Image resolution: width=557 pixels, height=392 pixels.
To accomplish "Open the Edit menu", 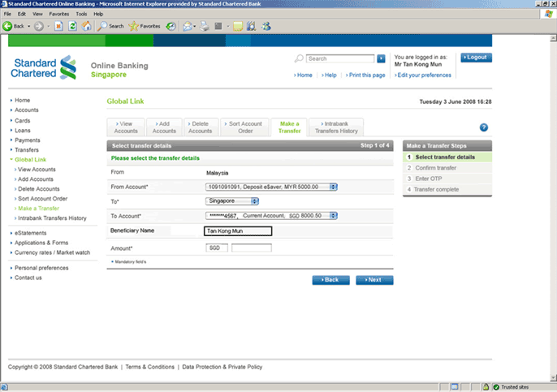I will pyautogui.click(x=22, y=14).
